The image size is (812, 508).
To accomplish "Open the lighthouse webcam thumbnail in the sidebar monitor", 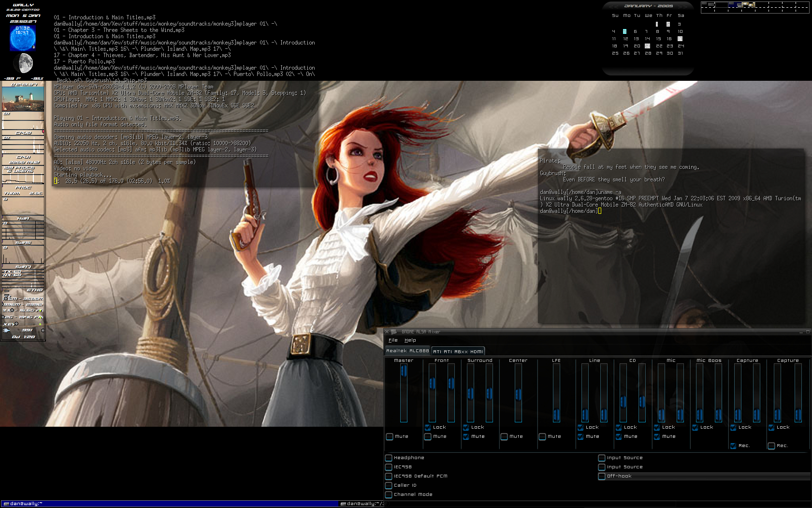I will pos(23,99).
